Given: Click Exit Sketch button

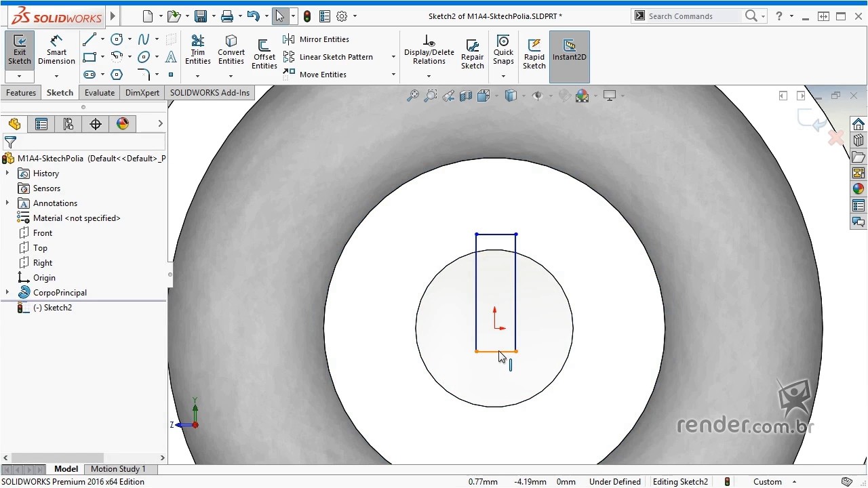Looking at the screenshot, I should pos(20,49).
